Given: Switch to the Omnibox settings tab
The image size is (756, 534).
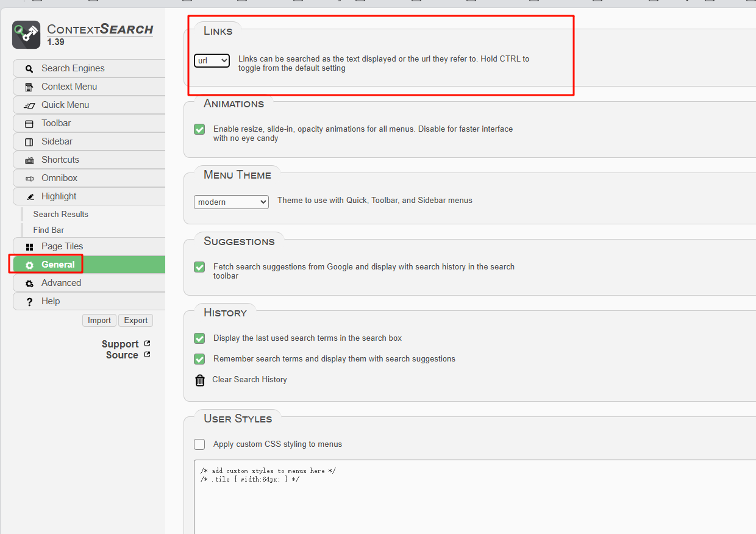Looking at the screenshot, I should [59, 178].
